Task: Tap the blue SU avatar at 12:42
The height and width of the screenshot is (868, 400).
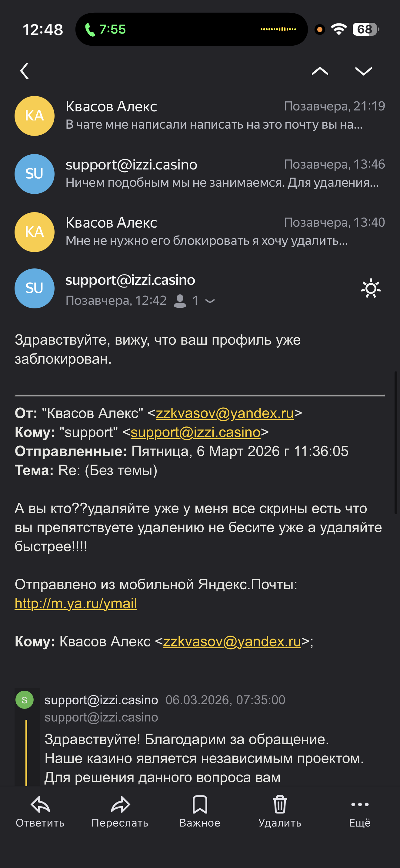Action: pos(35,288)
